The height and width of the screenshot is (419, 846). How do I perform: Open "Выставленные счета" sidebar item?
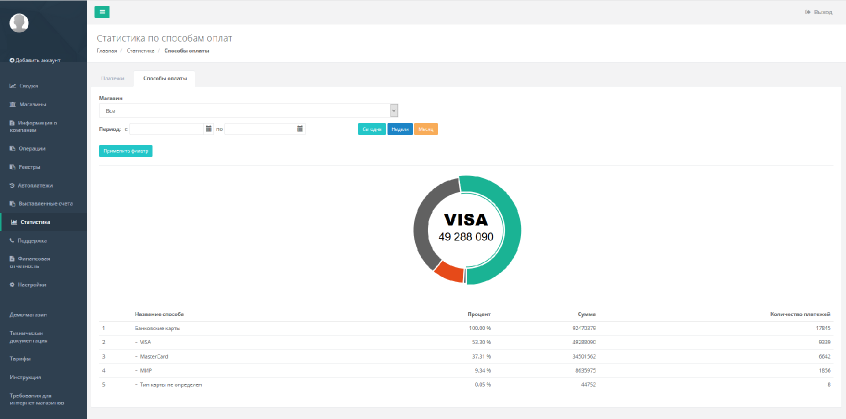coord(43,204)
